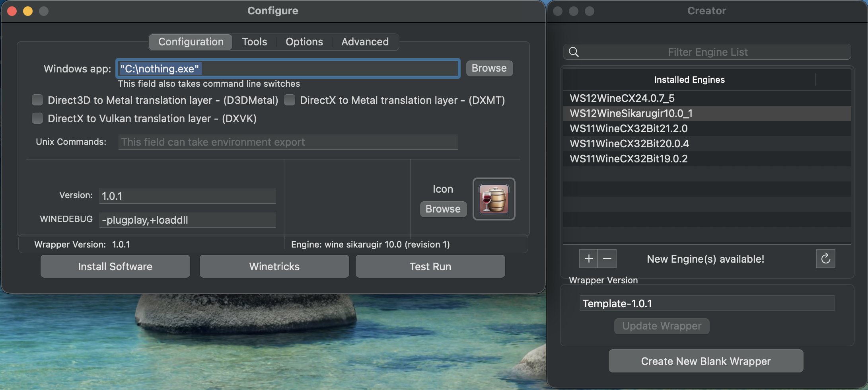Click the plus icon to add engine
Viewport: 868px width, 390px height.
[x=588, y=259]
